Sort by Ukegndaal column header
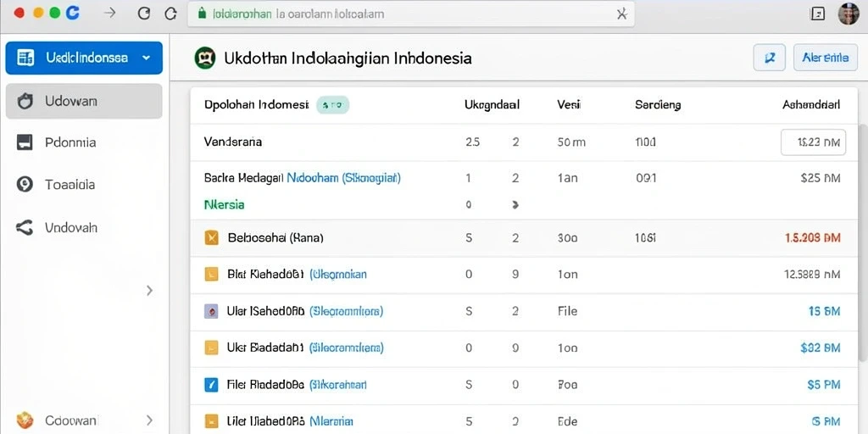This screenshot has width=868, height=434. (492, 104)
